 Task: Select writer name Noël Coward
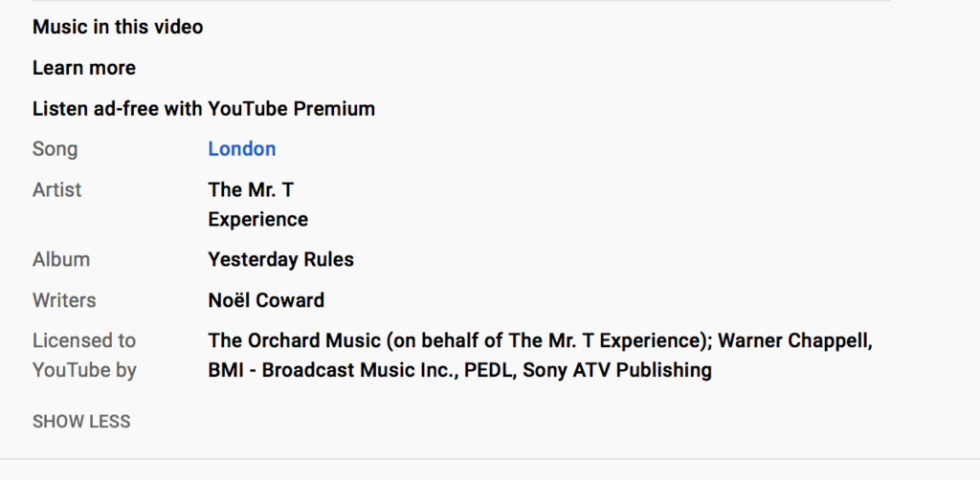pyautogui.click(x=266, y=300)
